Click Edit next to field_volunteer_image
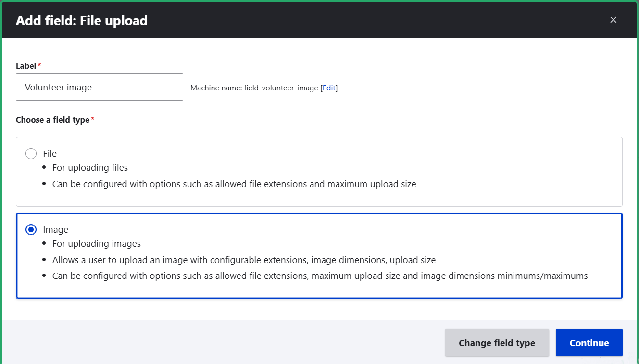Image resolution: width=639 pixels, height=364 pixels. click(x=329, y=88)
